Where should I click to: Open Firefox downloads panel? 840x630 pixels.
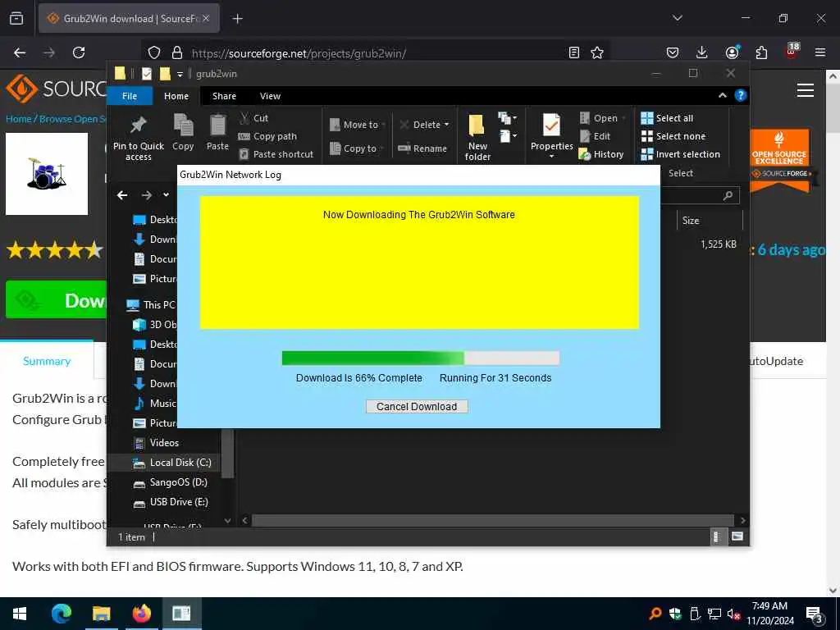[701, 52]
